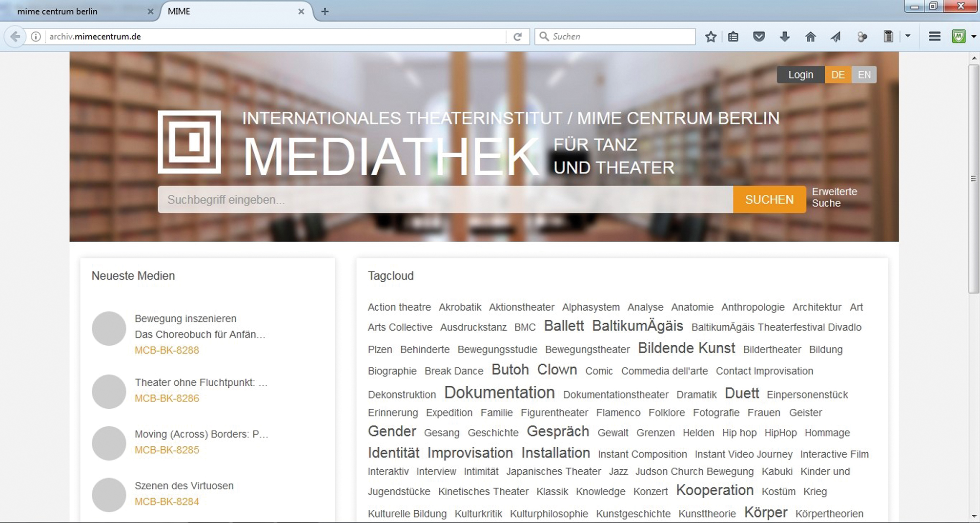Click the bookmark star icon

(x=711, y=37)
